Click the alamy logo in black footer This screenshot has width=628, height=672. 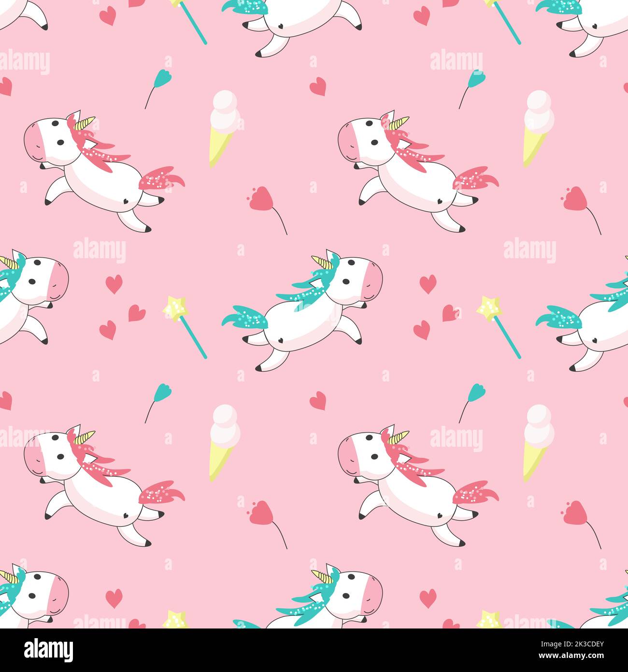tap(48, 649)
